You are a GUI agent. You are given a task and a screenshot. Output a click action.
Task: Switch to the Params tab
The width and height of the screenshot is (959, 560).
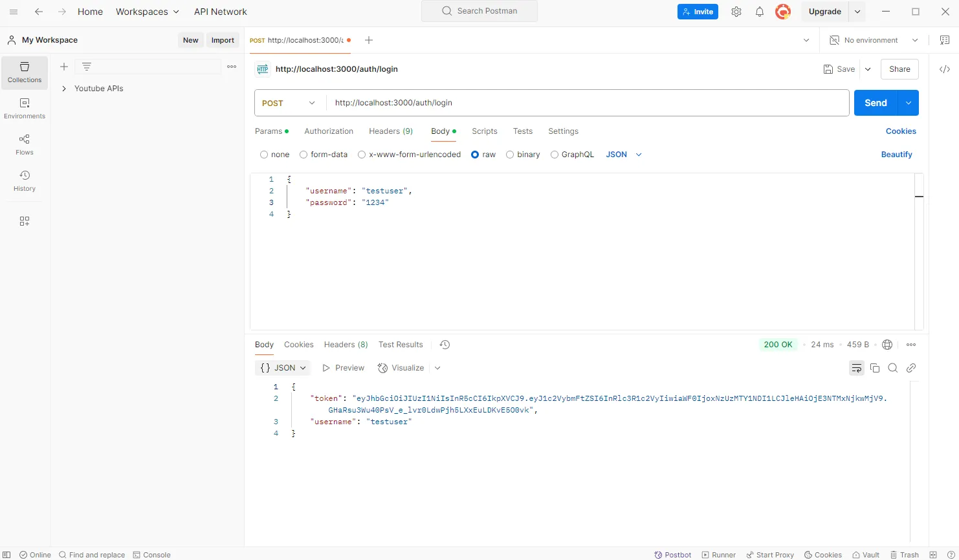(272, 131)
